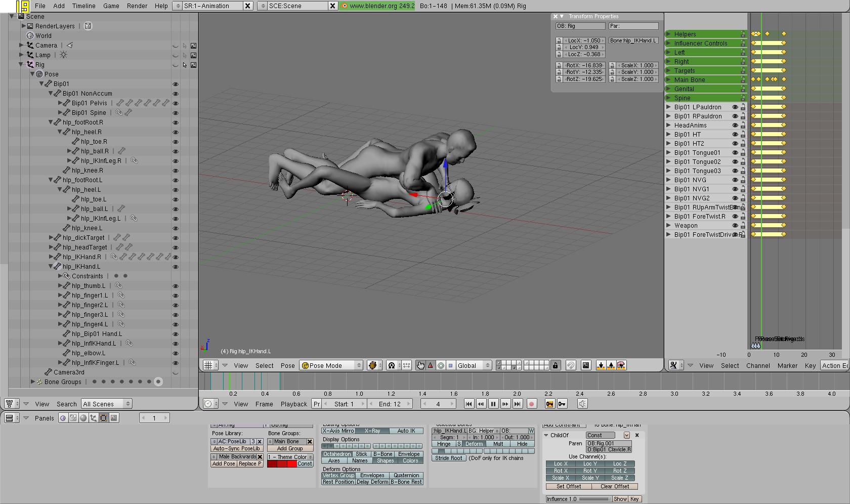This screenshot has width=850, height=504.
Task: Jump to the end frame of the timeline
Action: click(517, 404)
